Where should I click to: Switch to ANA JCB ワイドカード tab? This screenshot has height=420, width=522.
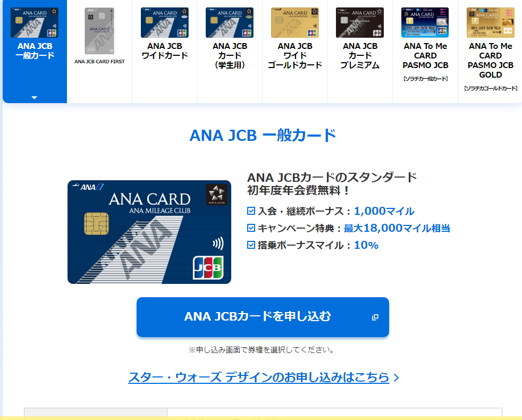[x=164, y=51]
